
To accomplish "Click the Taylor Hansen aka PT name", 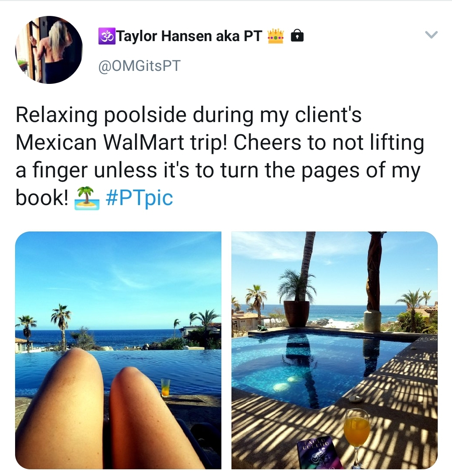I will click(189, 36).
